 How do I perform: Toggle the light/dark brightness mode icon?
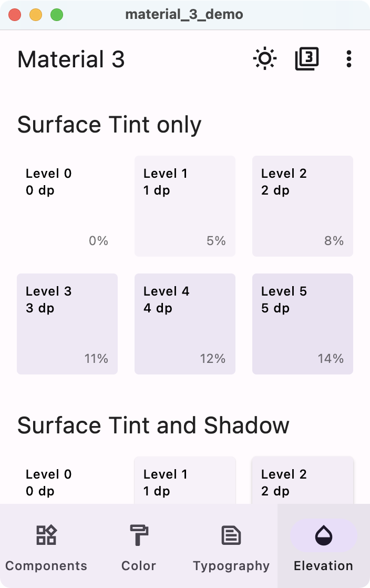[265, 59]
